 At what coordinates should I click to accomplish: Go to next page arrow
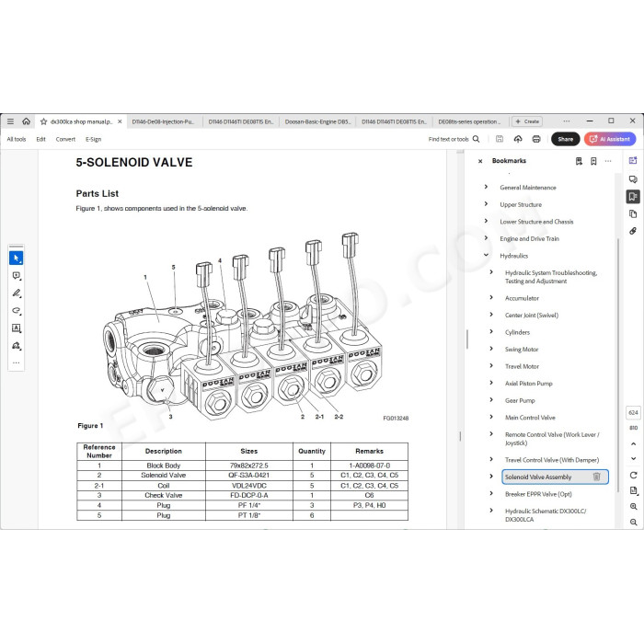point(633,458)
